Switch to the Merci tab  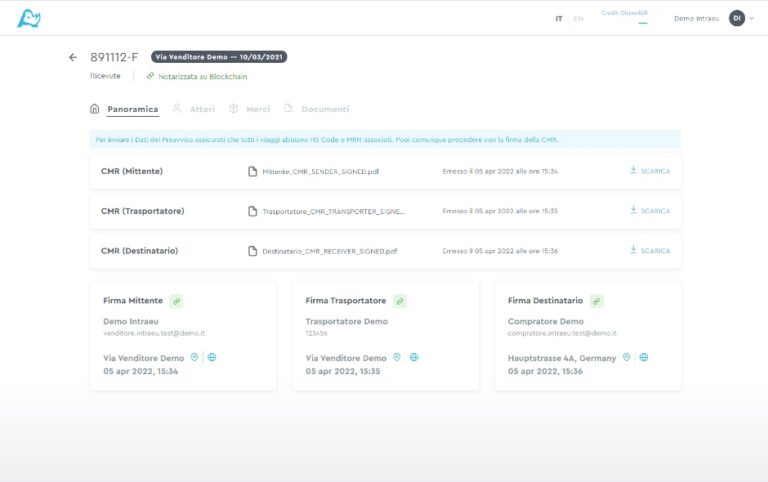(250, 108)
